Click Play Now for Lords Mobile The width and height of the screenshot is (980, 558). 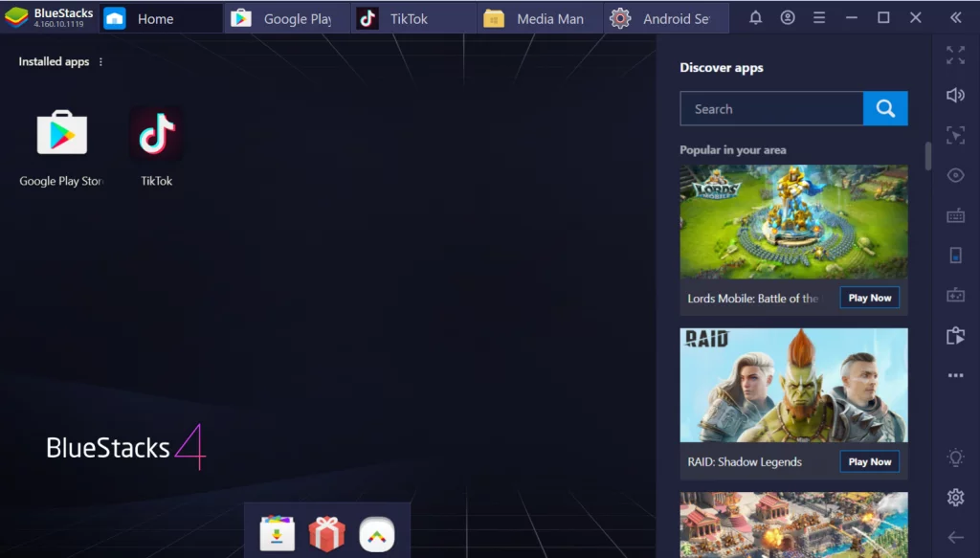tap(869, 298)
